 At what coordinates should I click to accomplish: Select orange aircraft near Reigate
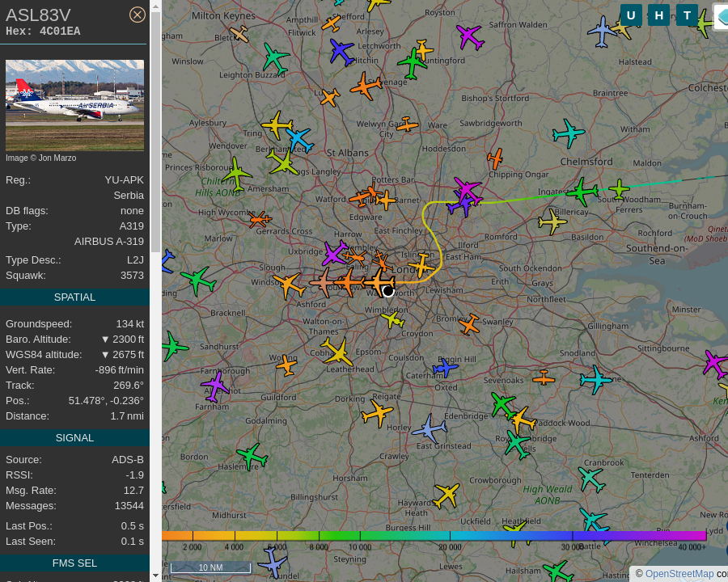click(378, 413)
